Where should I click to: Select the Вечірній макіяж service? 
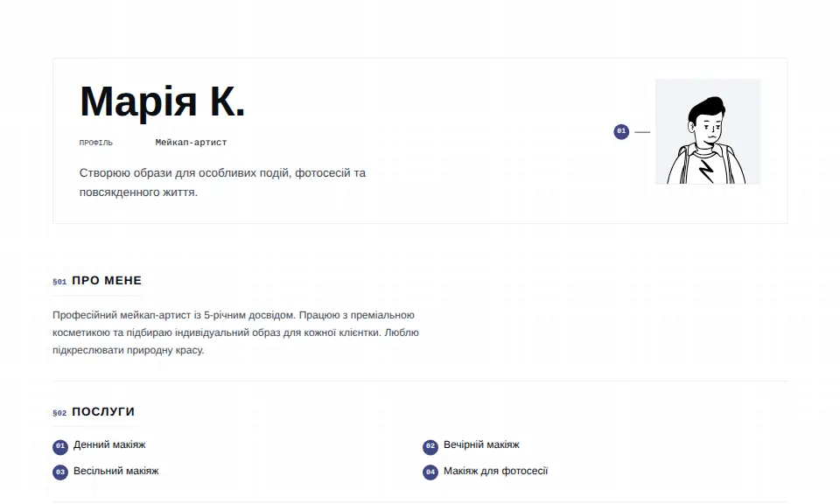coord(481,444)
